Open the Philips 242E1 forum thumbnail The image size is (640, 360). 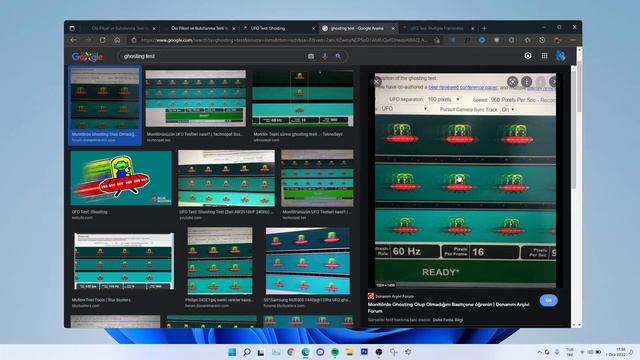(220, 261)
